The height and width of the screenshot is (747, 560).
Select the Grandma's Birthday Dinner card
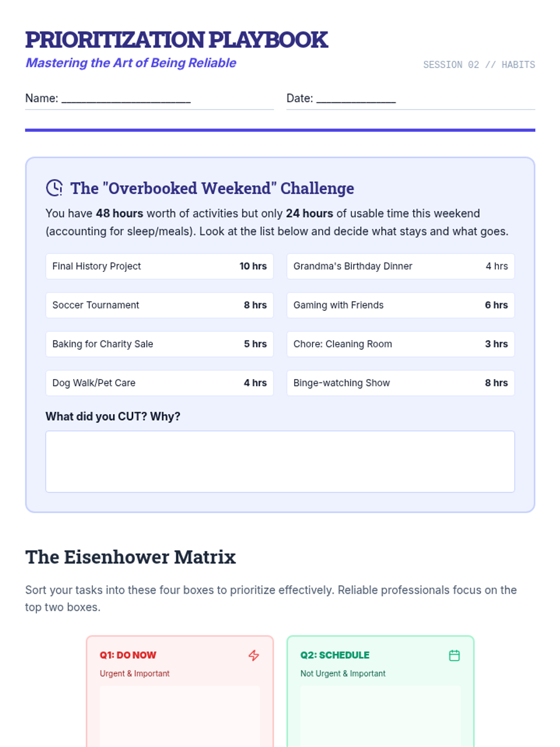coord(401,266)
